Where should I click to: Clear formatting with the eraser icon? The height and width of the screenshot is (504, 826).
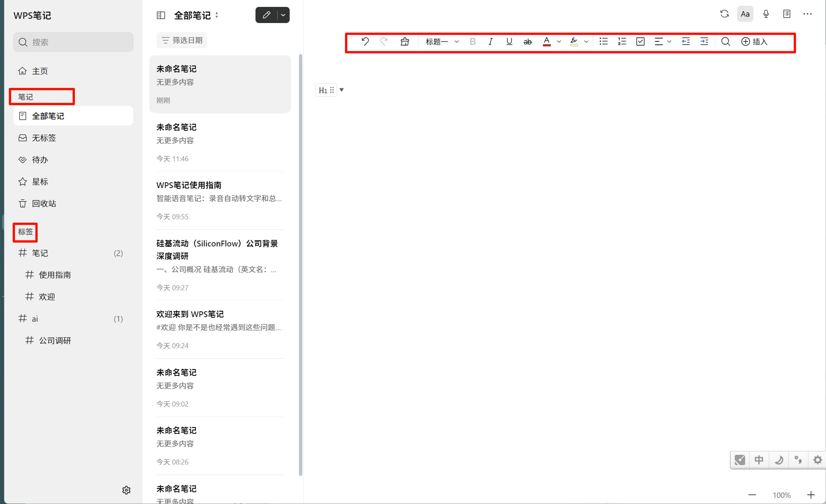(405, 41)
